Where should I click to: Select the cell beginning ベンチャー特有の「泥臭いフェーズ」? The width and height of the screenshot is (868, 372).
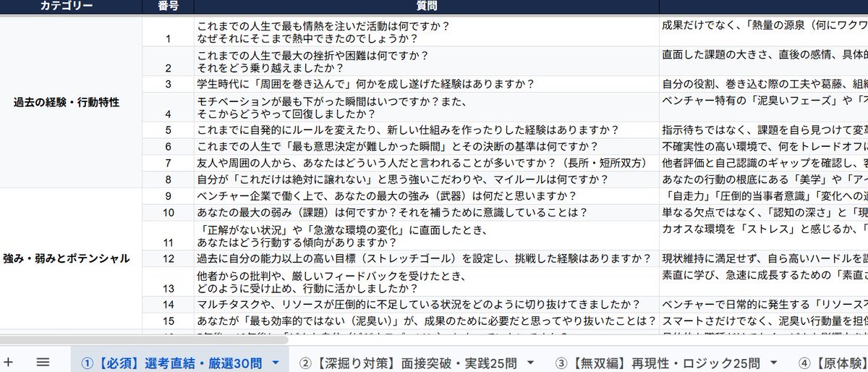(x=763, y=107)
